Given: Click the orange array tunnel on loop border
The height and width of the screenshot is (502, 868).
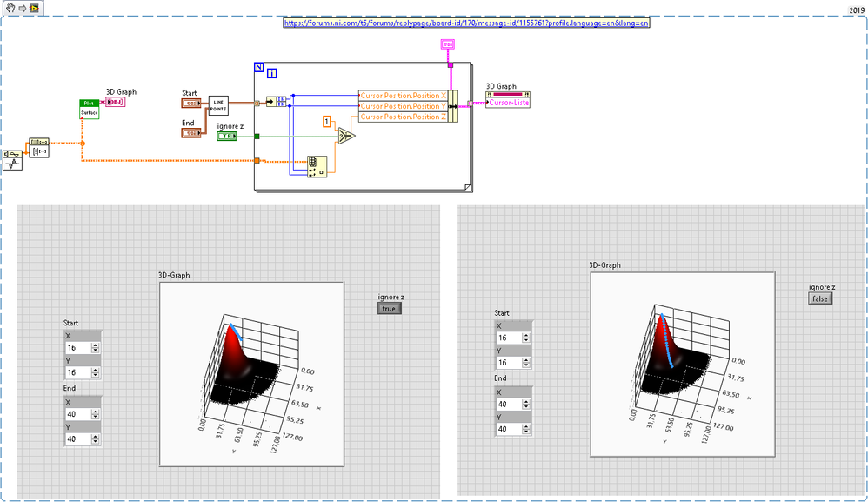Looking at the screenshot, I should click(257, 160).
